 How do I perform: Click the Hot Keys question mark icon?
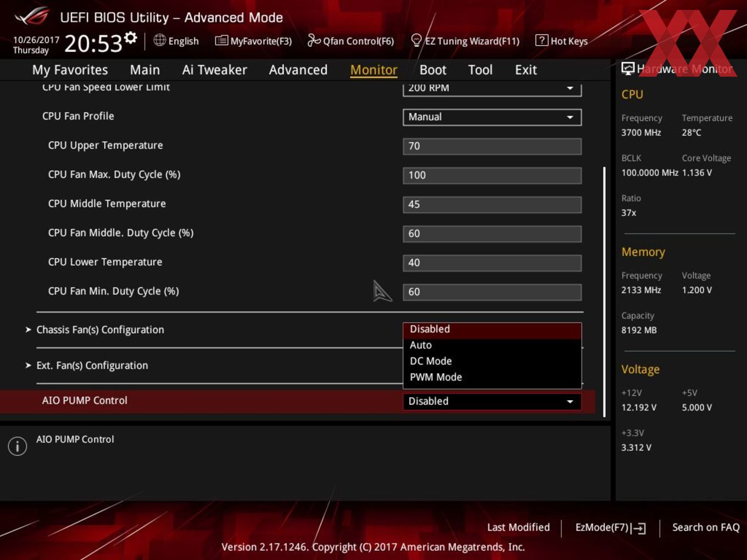(542, 40)
